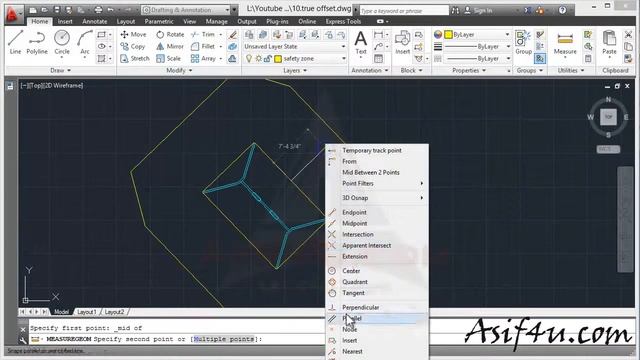Screen dimensions: 640x360
Task: Click the WCS label under ViewCube
Action: [x=608, y=149]
